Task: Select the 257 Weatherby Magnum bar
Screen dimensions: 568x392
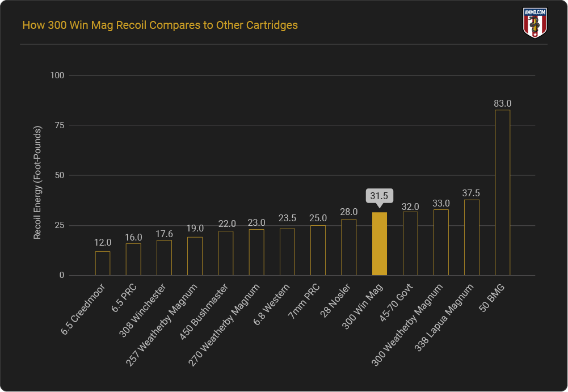Action: (195, 256)
